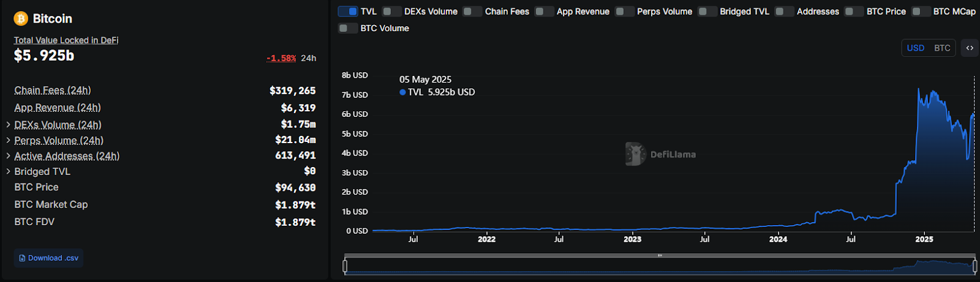Click the 2024 x-axis label

(x=778, y=239)
